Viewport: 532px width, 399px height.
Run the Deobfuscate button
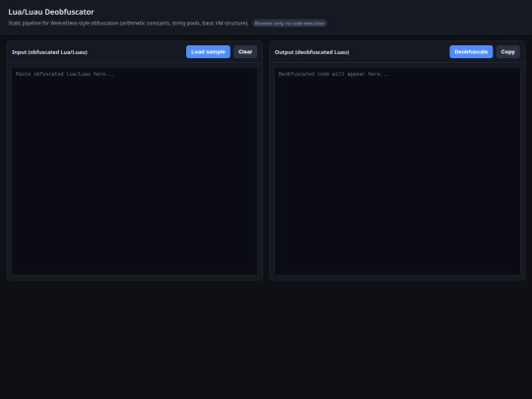point(471,52)
